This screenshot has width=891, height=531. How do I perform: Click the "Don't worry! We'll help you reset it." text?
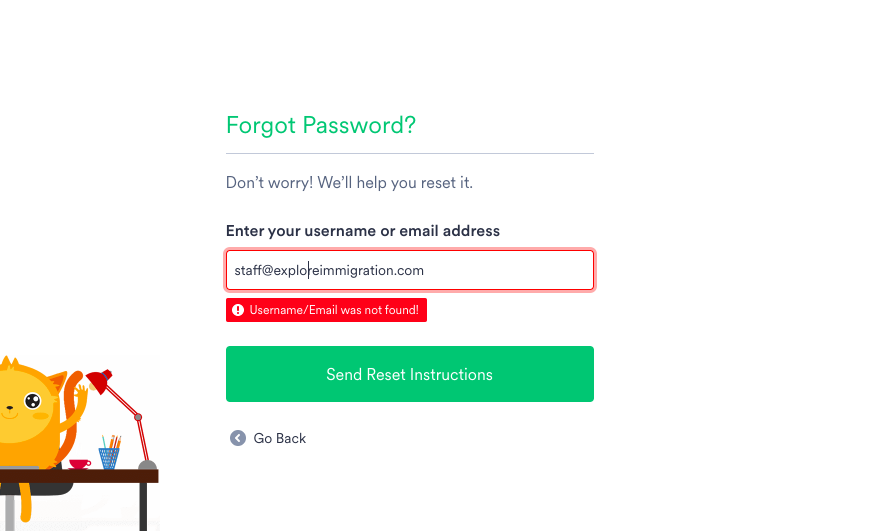(349, 183)
